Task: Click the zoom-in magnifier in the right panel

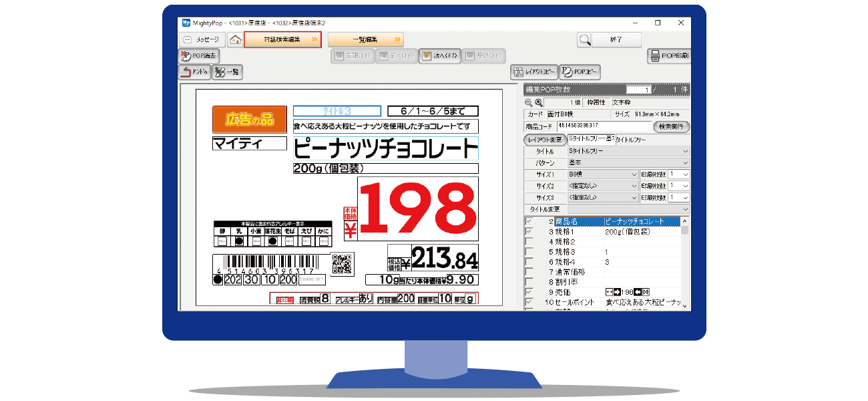Action: point(538,103)
